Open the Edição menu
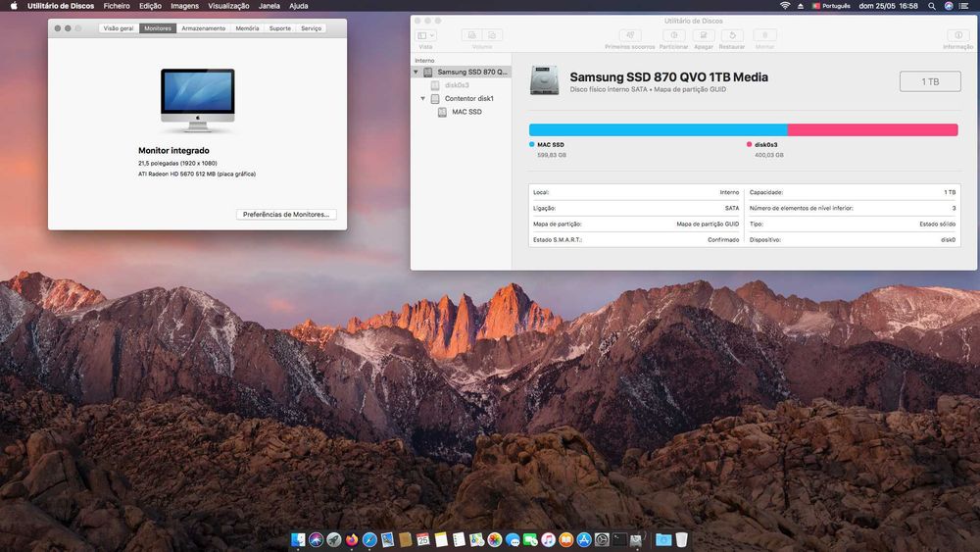The width and height of the screenshot is (980, 552). 150,6
